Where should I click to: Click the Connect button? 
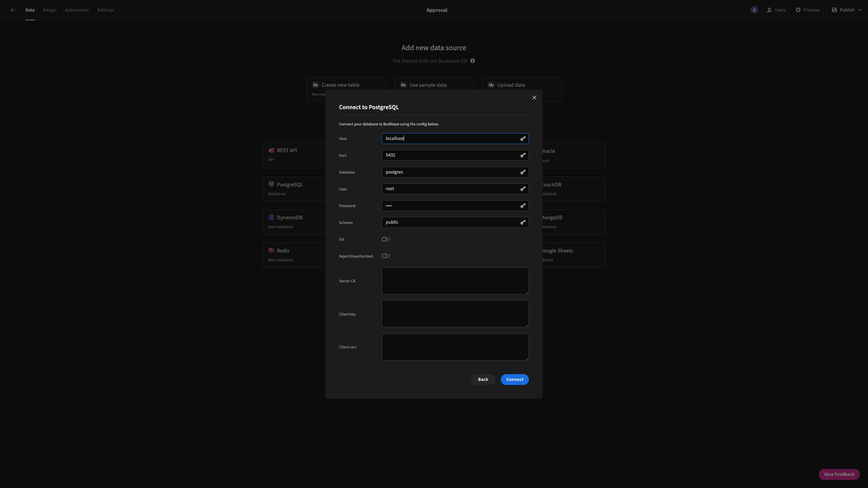515,379
